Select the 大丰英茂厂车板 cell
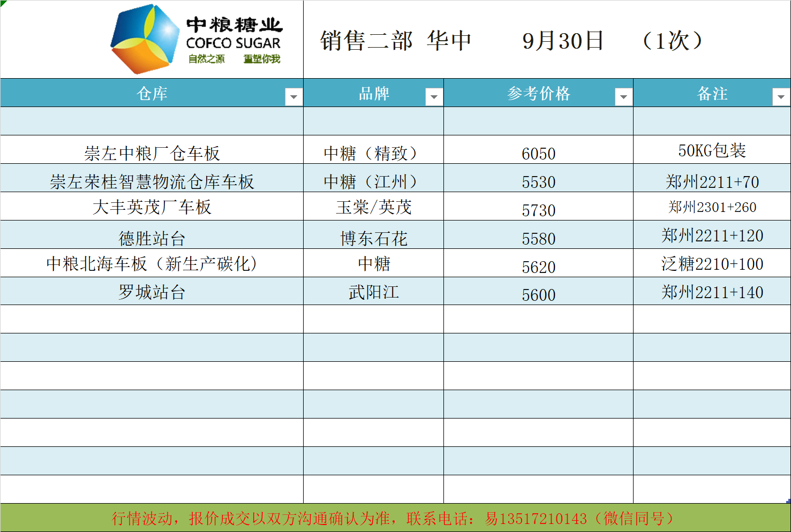 click(x=152, y=207)
